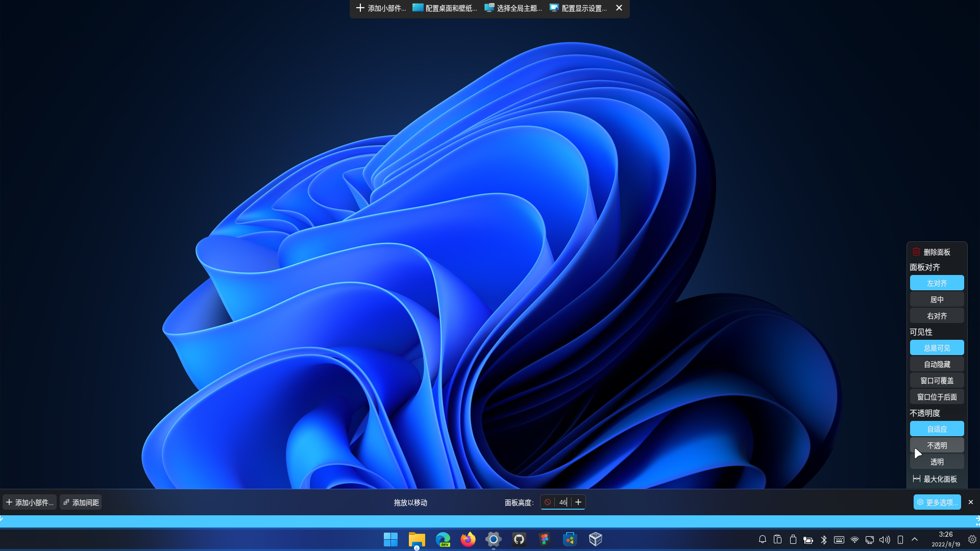Viewport: 980px width, 551px height.
Task: Select 透明 opacity option
Action: point(937,461)
